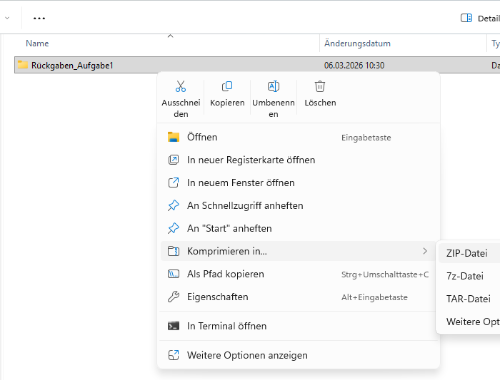The image size is (500, 380).
Task: Click the Details text in toolbar
Action: click(489, 19)
